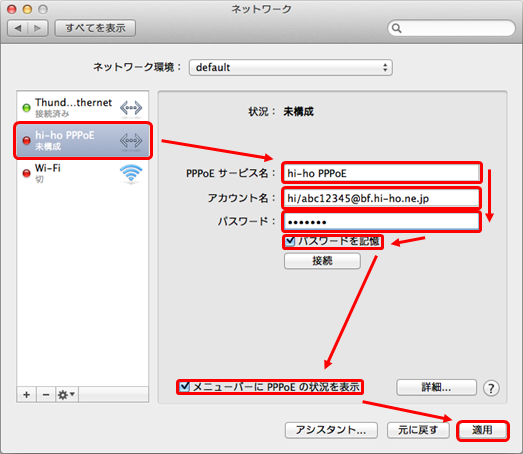Click the アカウント名 input field
The height and width of the screenshot is (454, 523).
382,198
